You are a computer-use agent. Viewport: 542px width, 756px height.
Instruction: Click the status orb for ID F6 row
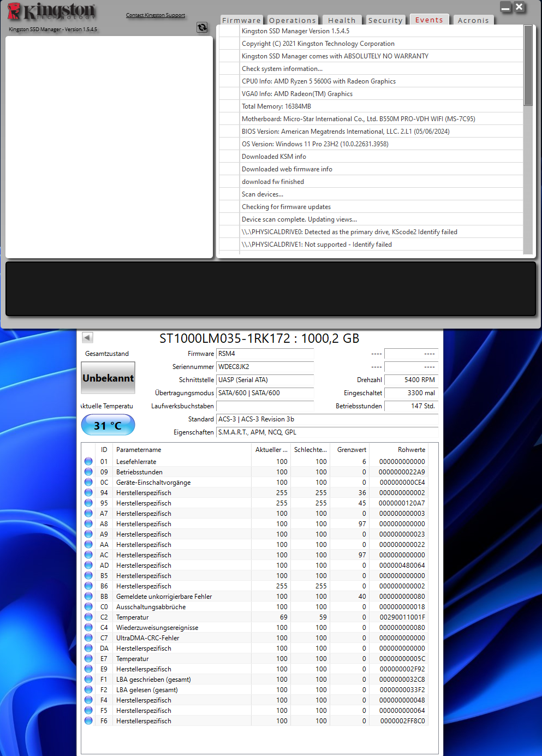click(x=88, y=721)
